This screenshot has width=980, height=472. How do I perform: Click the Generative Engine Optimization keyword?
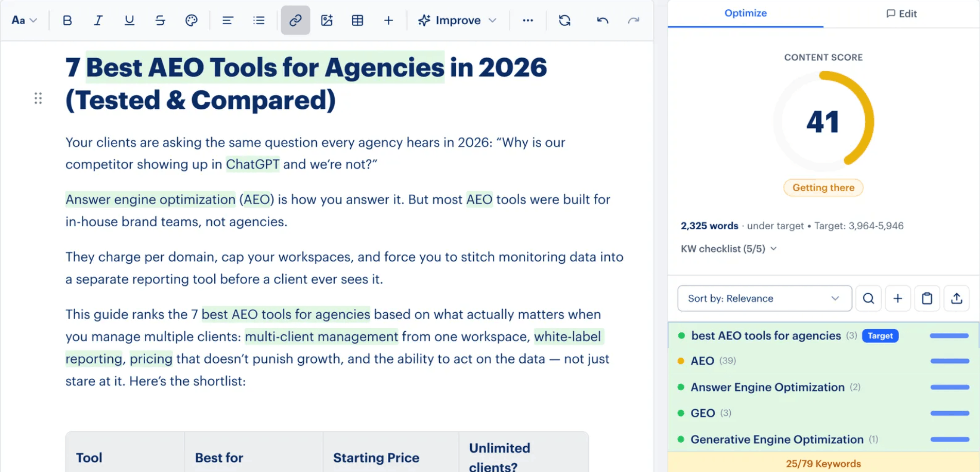[x=777, y=440]
